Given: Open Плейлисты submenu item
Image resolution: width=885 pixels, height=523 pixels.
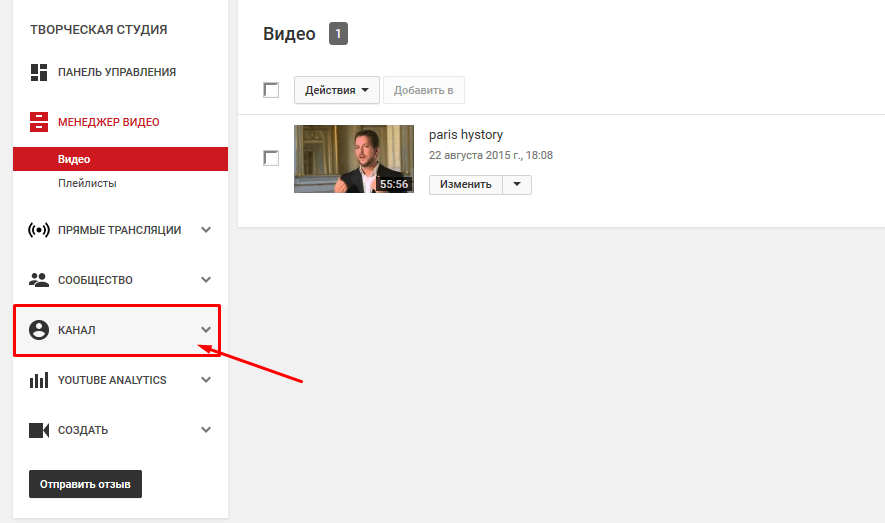Looking at the screenshot, I should pyautogui.click(x=87, y=183).
